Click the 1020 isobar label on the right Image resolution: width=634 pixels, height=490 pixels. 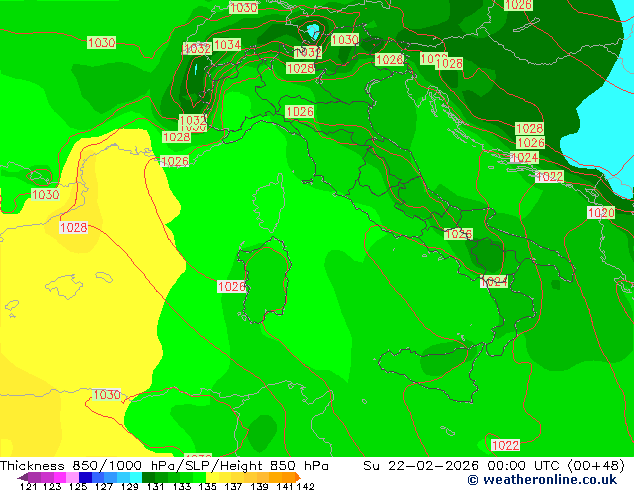(601, 213)
